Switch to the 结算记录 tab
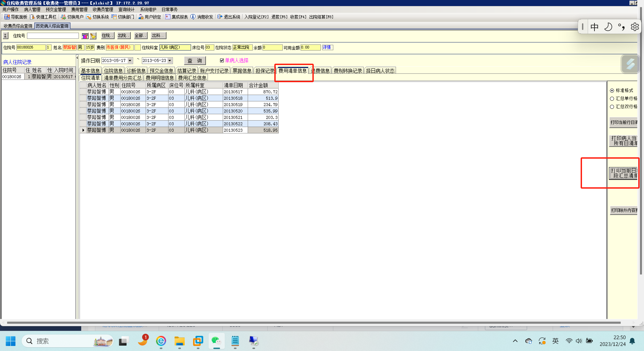The image size is (644, 351). point(187,71)
